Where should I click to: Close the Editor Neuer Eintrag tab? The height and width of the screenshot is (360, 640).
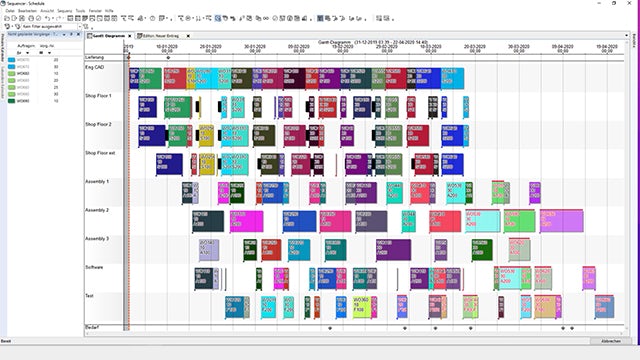(x=188, y=36)
